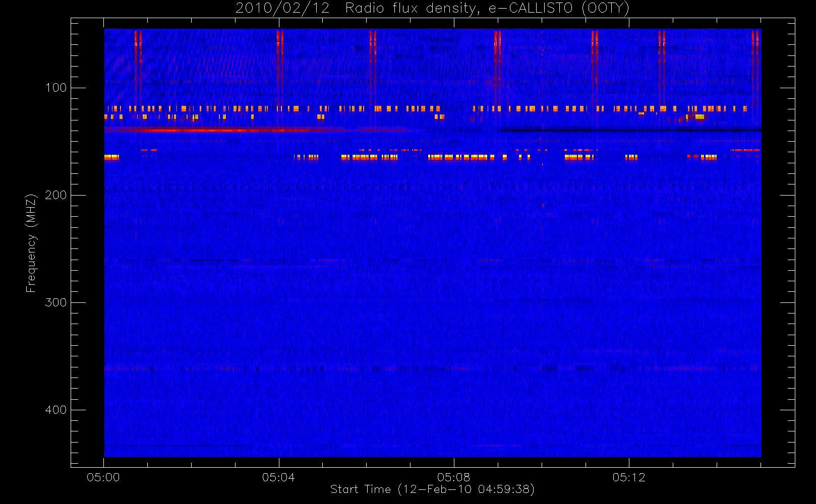The height and width of the screenshot is (504, 816).
Task: Click the "Frequency (MHZ)" axis label
Action: coord(31,243)
